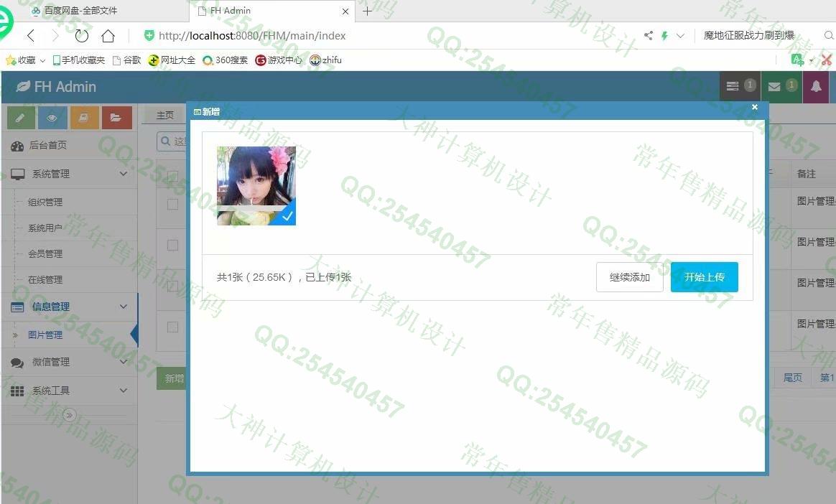The height and width of the screenshot is (504, 836).
Task: Switch to 主页 page tab
Action: pyautogui.click(x=164, y=115)
